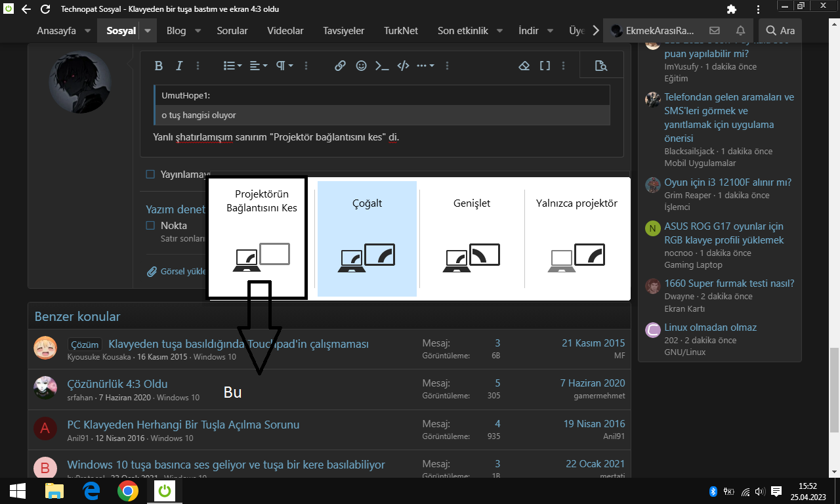Screen dimensions: 840x504
Task: Open the Ara search button
Action: pyautogui.click(x=780, y=31)
